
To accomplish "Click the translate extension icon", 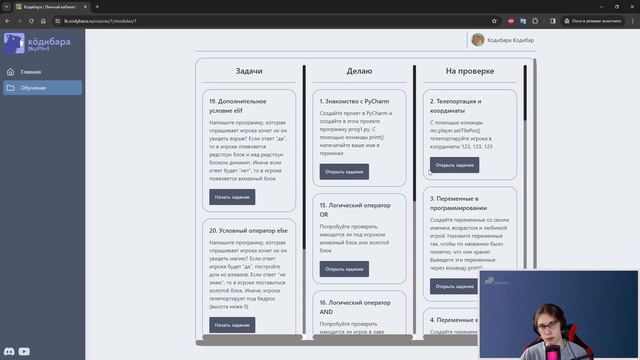I will (523, 21).
